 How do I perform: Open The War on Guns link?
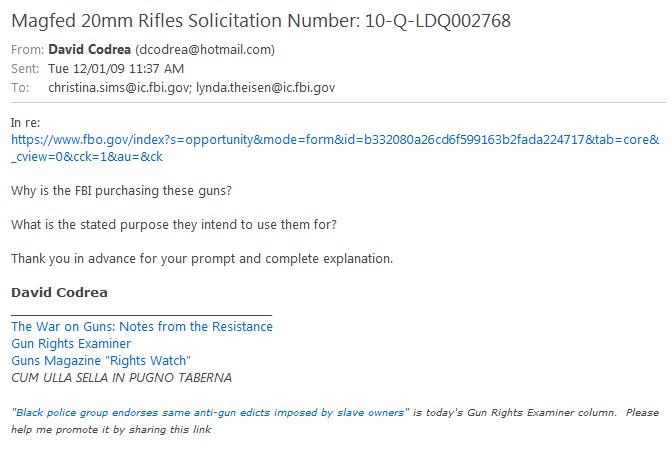tap(141, 326)
